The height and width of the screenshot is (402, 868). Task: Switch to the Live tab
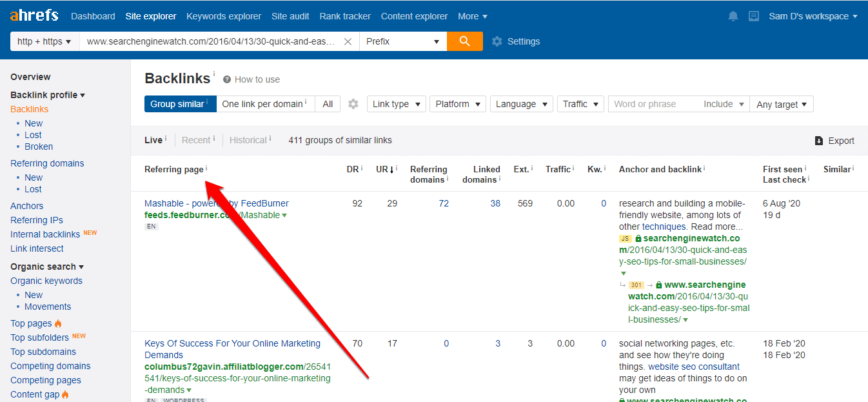pos(153,140)
